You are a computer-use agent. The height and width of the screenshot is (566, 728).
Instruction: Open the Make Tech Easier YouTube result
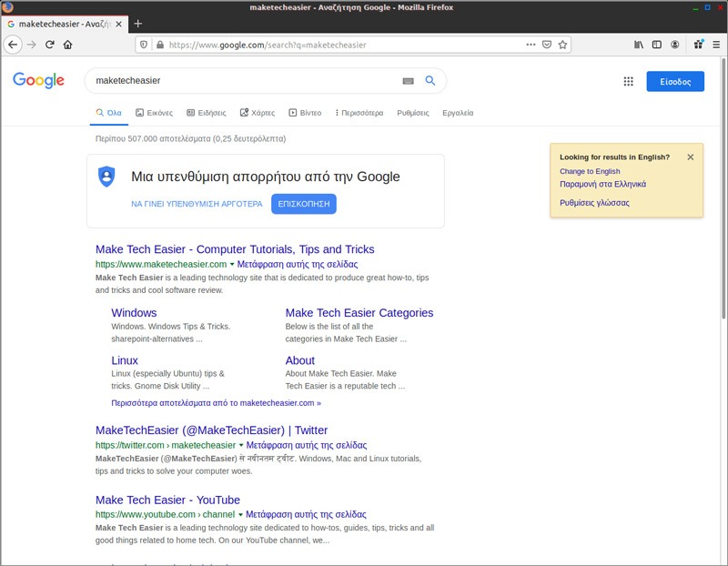tap(167, 500)
